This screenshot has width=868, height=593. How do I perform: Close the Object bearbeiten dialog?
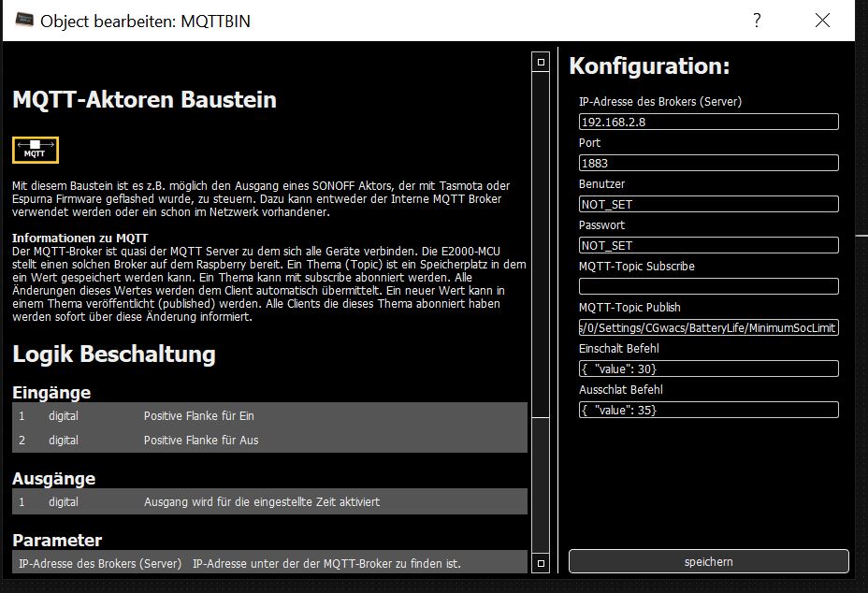[822, 21]
